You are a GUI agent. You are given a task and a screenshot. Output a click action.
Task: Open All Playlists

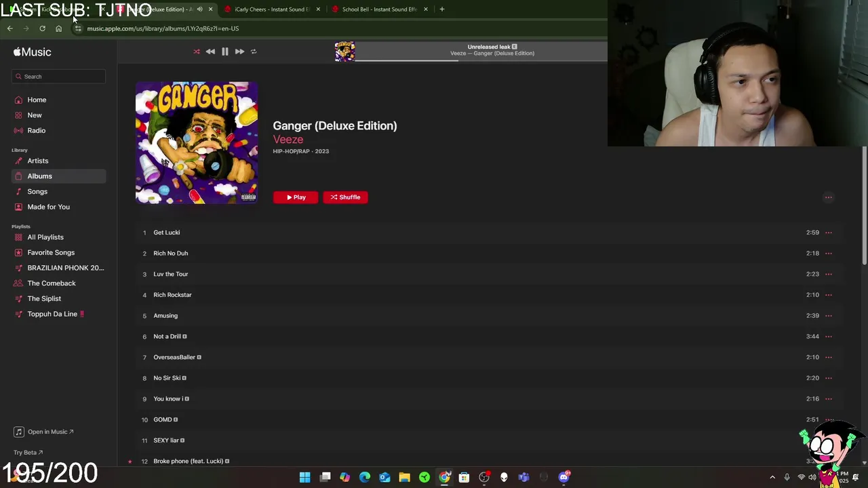point(45,237)
